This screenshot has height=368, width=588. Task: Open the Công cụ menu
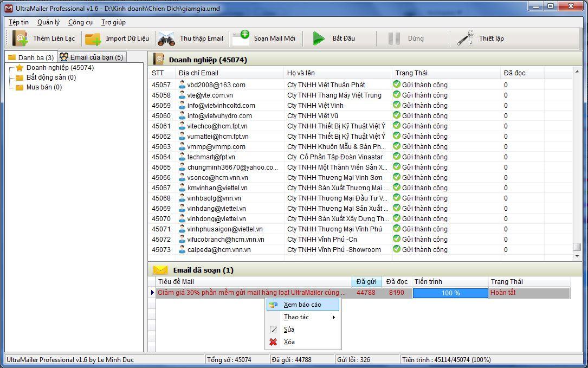80,22
